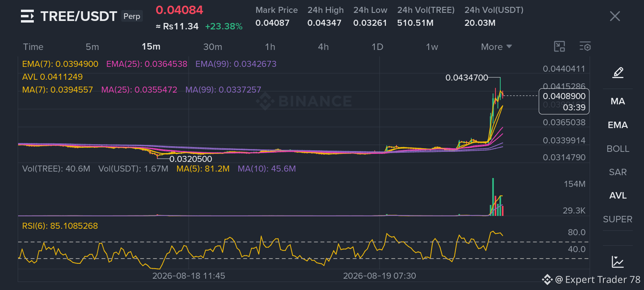Toggle the MA indicator

618,101
